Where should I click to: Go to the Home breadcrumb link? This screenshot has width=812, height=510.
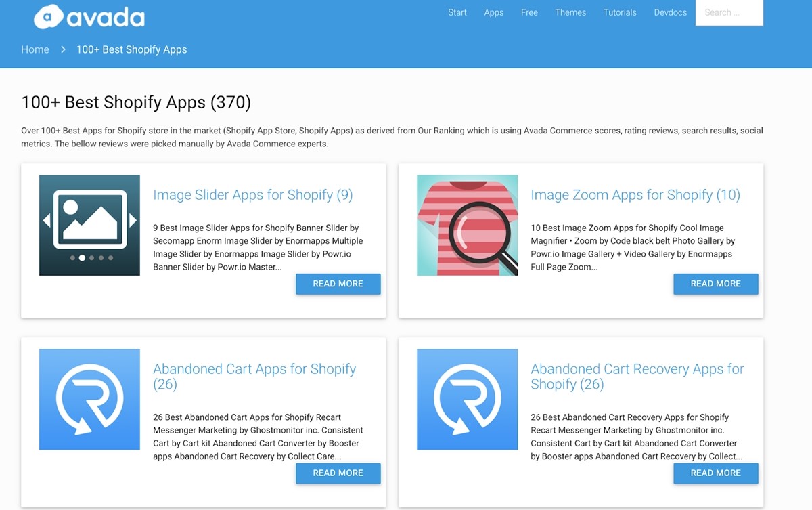pos(35,49)
